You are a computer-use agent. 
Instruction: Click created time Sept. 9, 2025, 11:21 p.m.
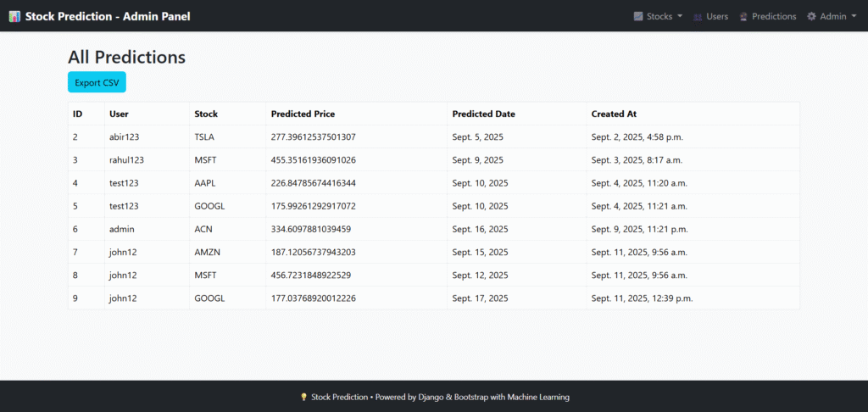(x=639, y=229)
